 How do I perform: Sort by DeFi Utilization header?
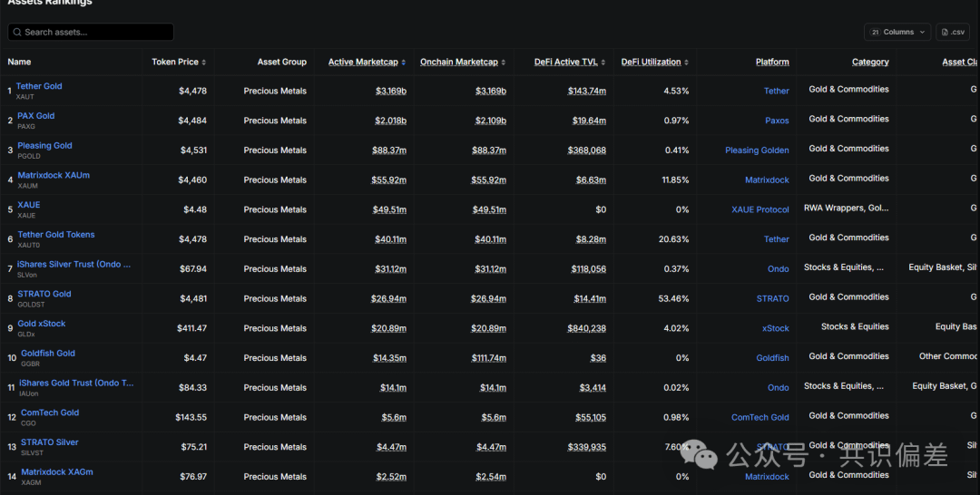tap(651, 62)
